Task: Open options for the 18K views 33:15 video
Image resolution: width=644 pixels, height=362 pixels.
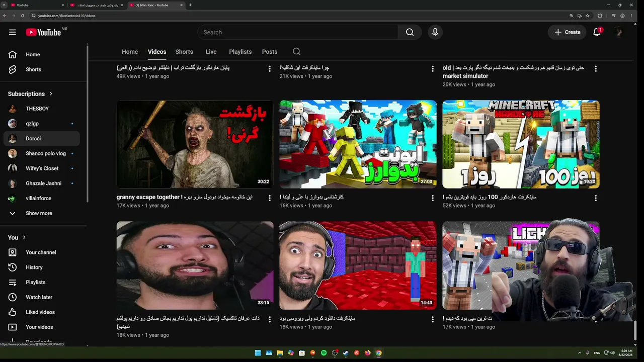Action: (x=270, y=319)
